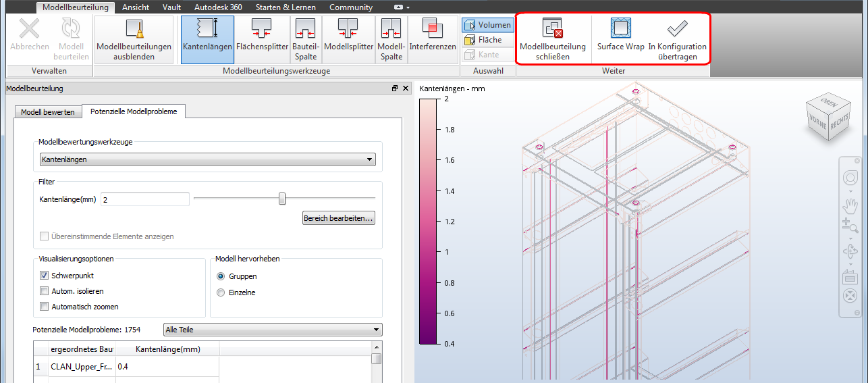Switch to the Modellbeurteilung ribbon tab
This screenshot has height=383, width=868.
[x=76, y=7]
